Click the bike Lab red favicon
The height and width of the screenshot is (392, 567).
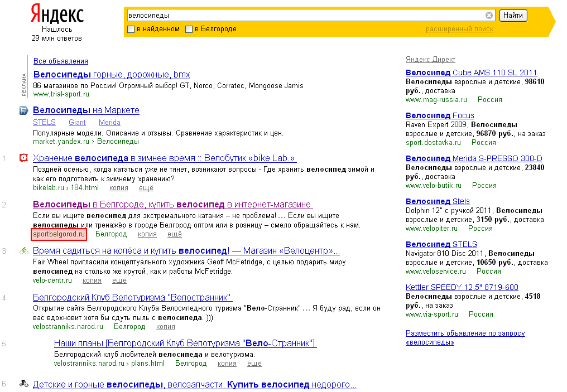23,158
